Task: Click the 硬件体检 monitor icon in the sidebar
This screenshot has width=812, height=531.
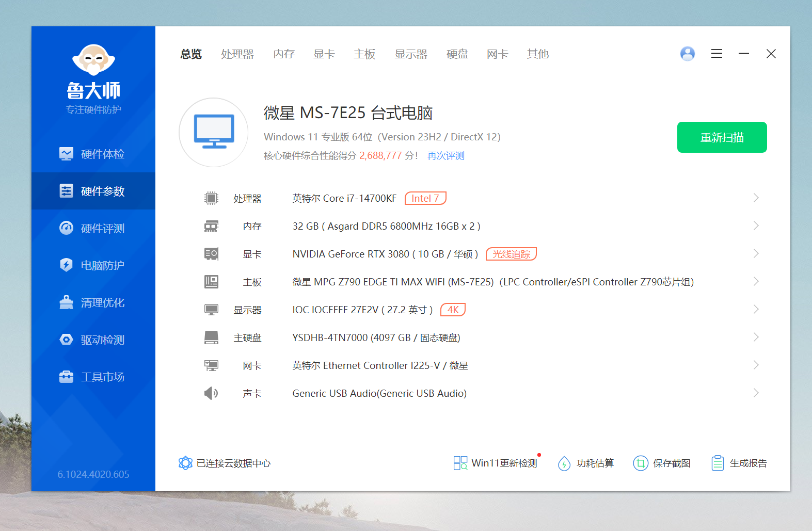Action: (x=66, y=154)
